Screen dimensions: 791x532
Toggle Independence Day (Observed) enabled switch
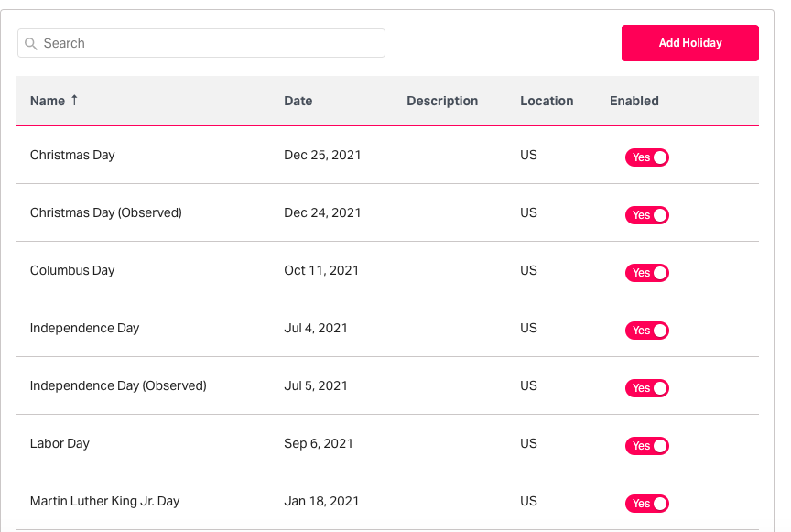coord(647,388)
